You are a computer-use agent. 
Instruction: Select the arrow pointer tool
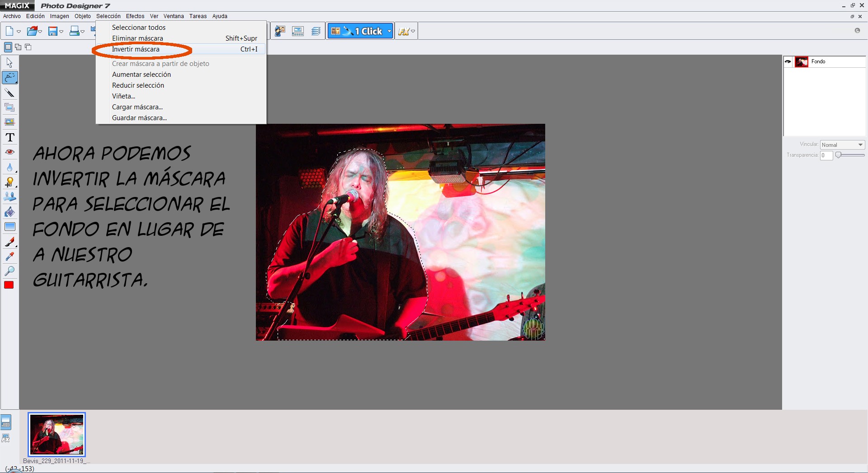(9, 63)
